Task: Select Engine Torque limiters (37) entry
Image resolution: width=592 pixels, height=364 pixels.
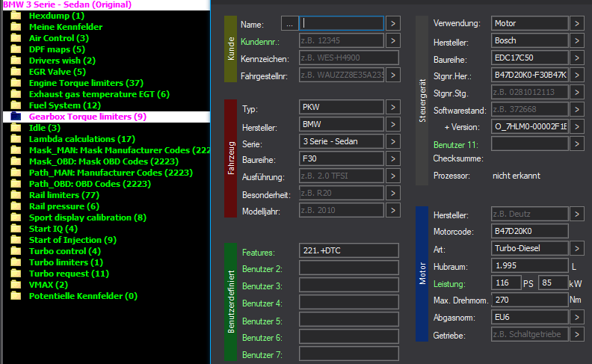Action: click(x=86, y=83)
